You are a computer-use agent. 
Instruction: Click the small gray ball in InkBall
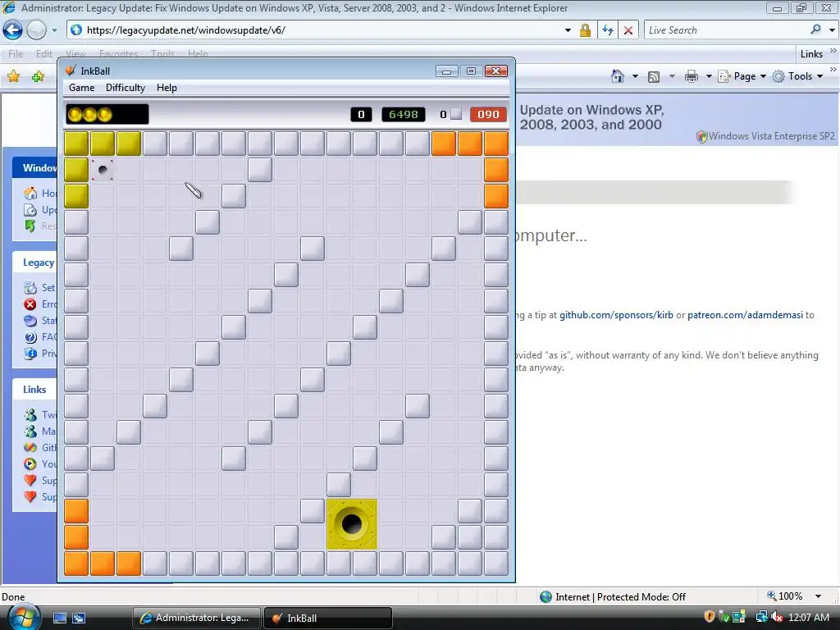[103, 171]
